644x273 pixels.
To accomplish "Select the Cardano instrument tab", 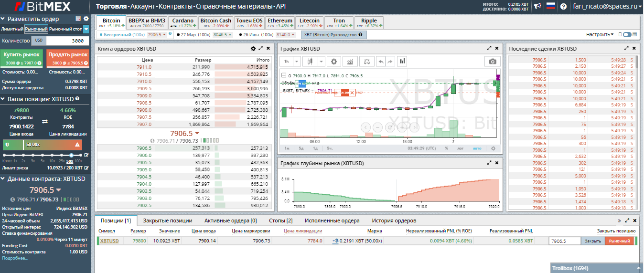I will tap(182, 23).
